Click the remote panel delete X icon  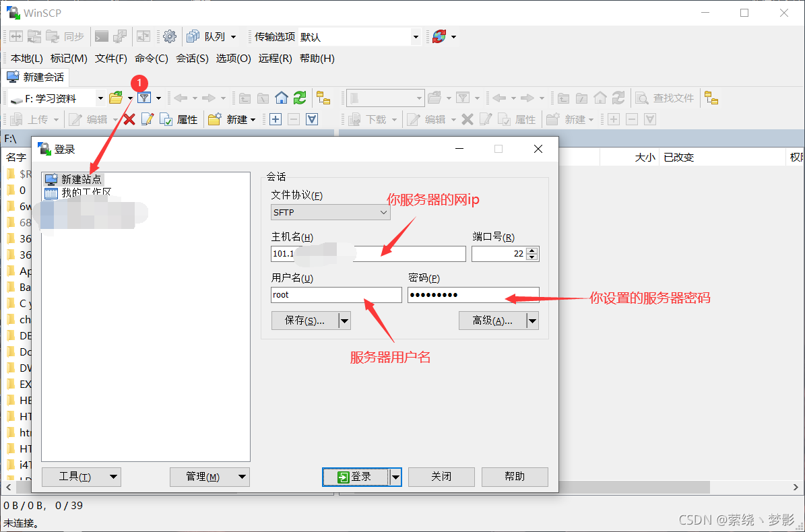coord(468,120)
